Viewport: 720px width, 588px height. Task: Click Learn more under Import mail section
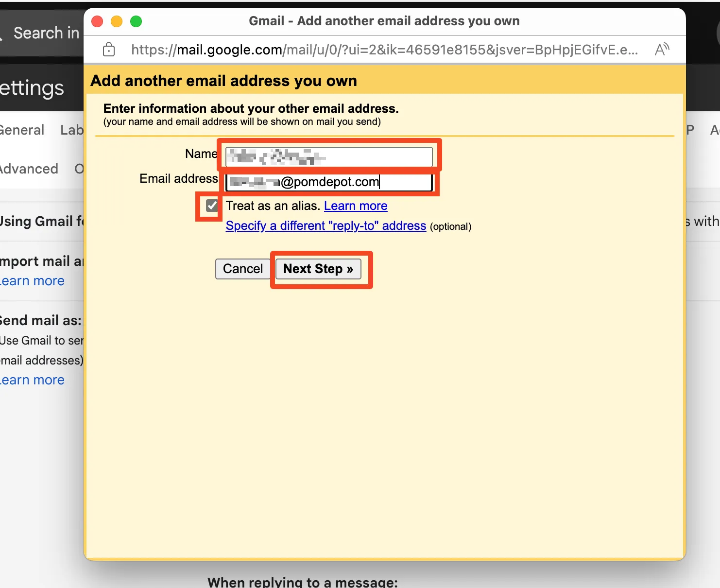click(32, 281)
